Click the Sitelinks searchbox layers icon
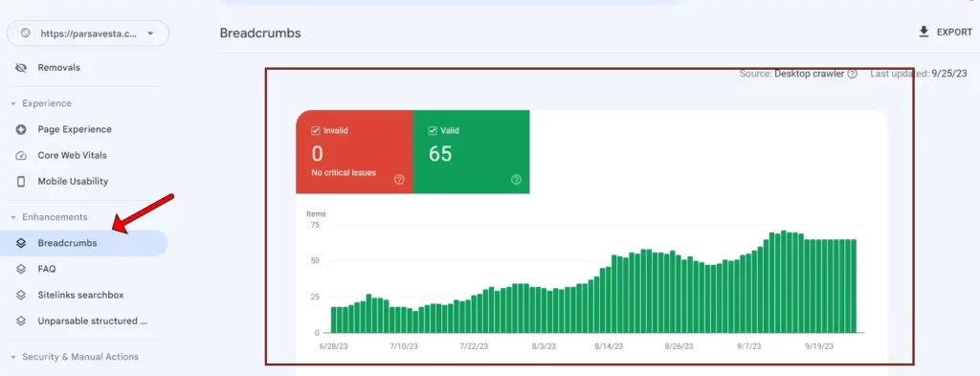Viewport: 980px width, 376px height. coord(21,295)
